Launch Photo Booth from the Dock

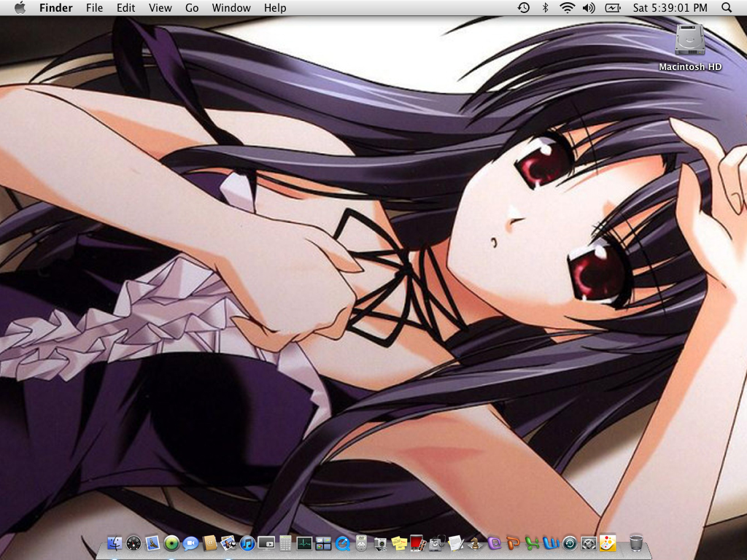click(417, 542)
